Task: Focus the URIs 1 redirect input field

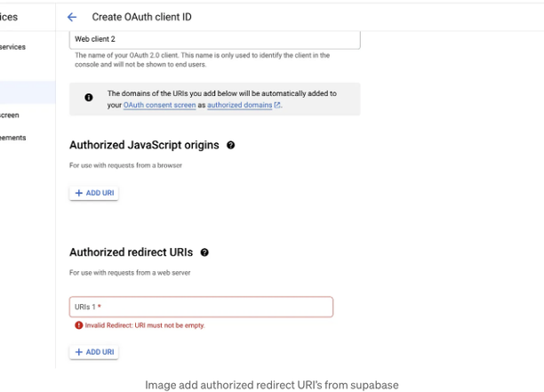Action: (x=201, y=307)
